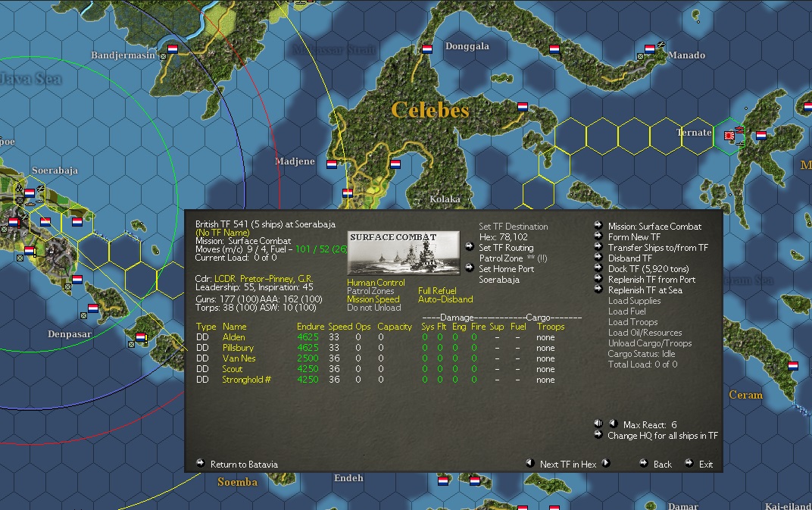Click the Java Sea map label
The image size is (812, 510).
click(x=31, y=79)
